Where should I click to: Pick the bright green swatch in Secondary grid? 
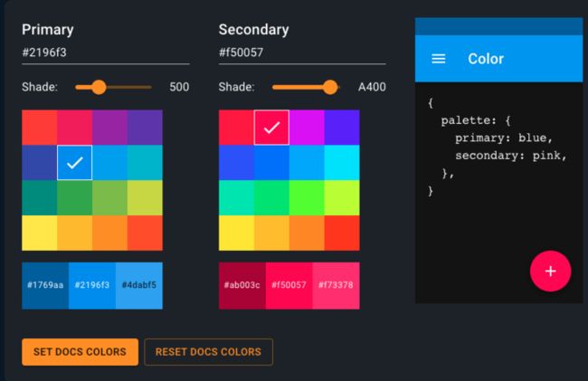click(307, 197)
